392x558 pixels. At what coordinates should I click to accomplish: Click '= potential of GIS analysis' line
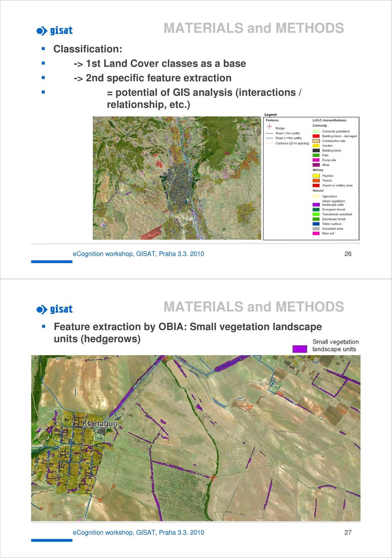pos(204,98)
